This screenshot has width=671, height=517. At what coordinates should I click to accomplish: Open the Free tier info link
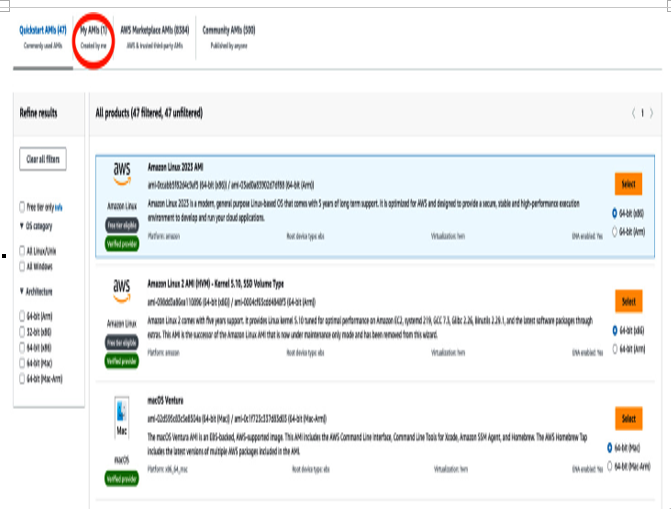(59, 208)
